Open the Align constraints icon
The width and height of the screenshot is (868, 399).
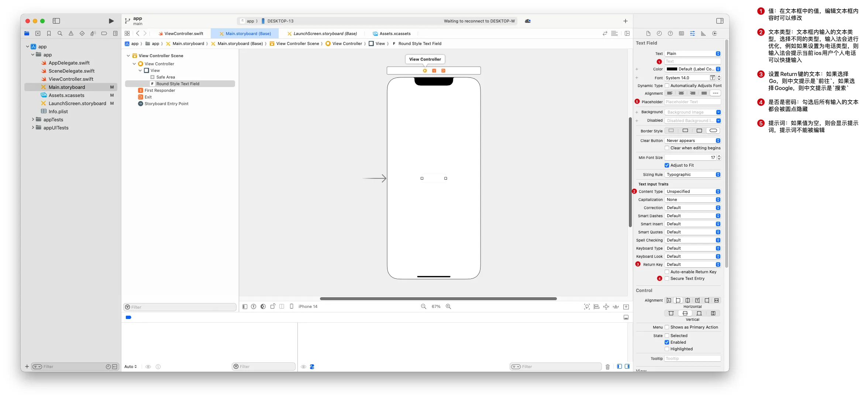596,306
